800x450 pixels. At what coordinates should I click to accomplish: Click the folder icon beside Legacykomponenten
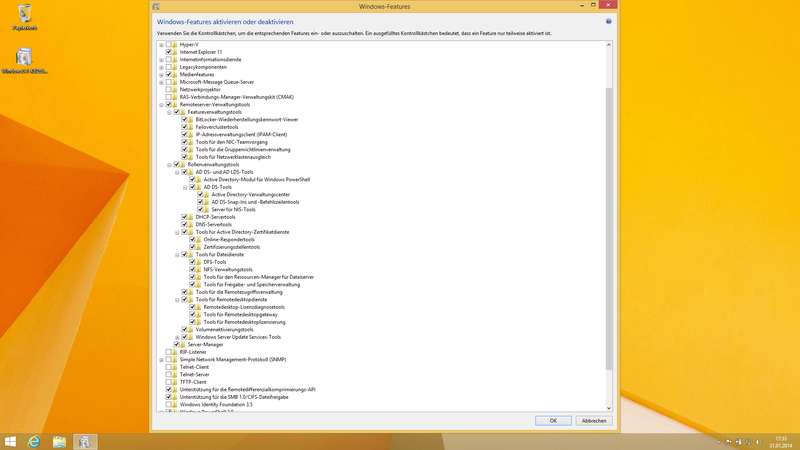[174, 67]
